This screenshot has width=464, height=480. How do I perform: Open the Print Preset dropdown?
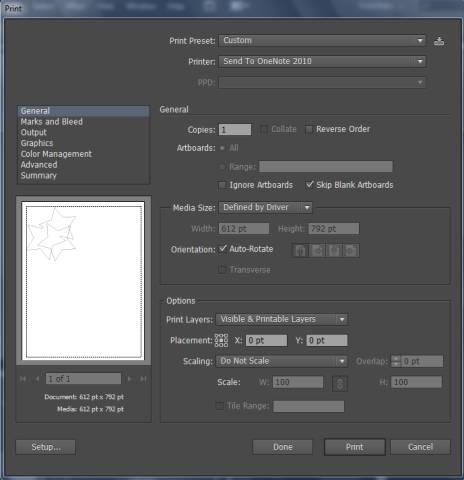tap(322, 41)
